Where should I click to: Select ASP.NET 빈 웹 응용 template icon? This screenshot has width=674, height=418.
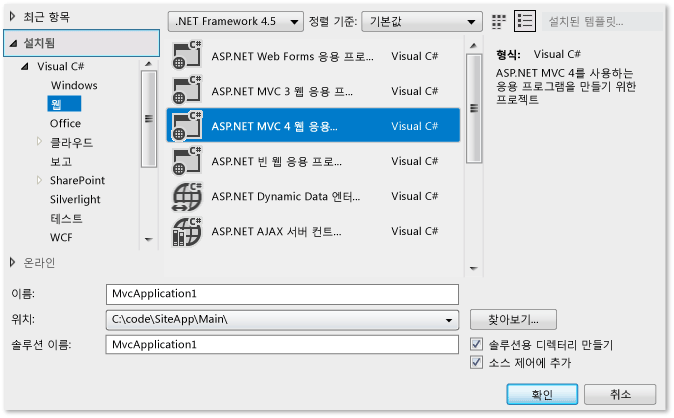tap(187, 161)
